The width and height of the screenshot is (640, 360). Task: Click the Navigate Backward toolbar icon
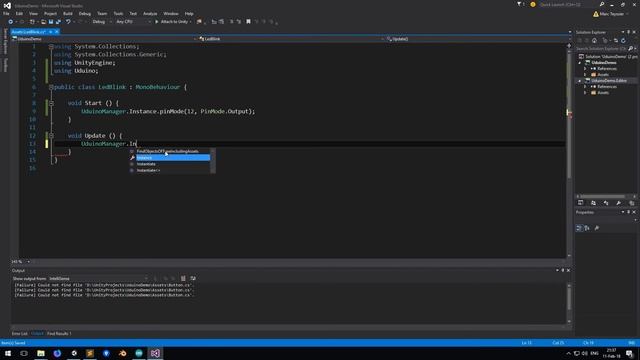click(11, 22)
